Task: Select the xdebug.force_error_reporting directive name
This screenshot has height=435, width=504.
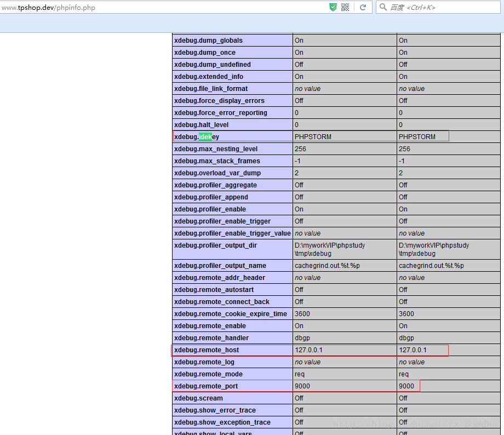Action: point(220,113)
